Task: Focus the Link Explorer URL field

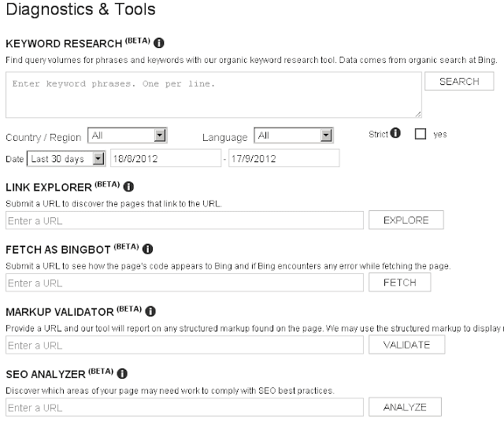Action: (x=184, y=220)
